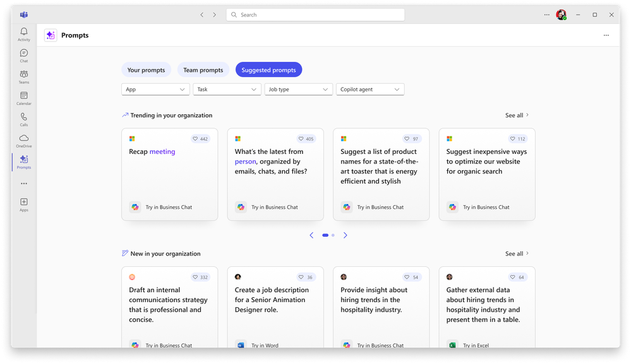The width and height of the screenshot is (631, 364).
Task: Like the toaster product names prompt (97)
Action: [x=411, y=139]
